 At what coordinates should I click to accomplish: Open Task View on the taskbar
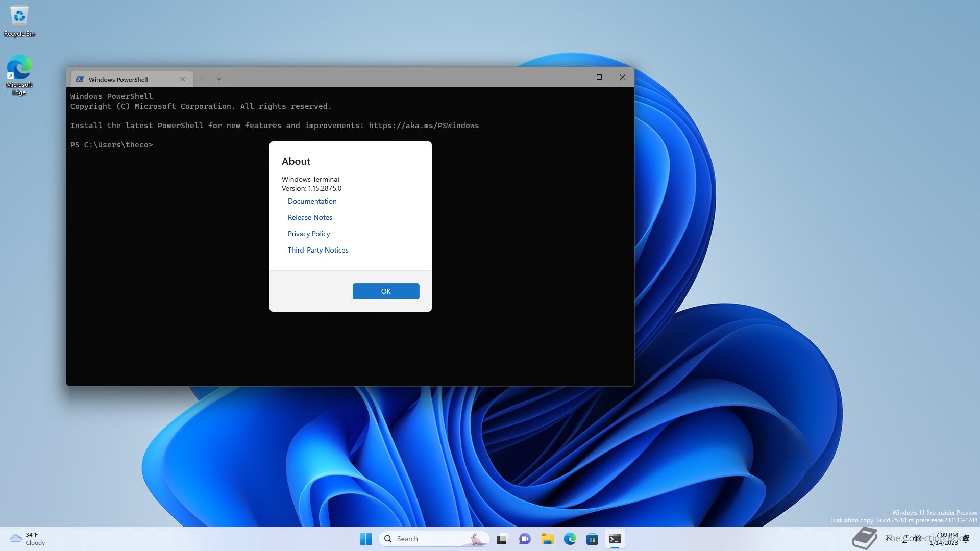(x=502, y=539)
